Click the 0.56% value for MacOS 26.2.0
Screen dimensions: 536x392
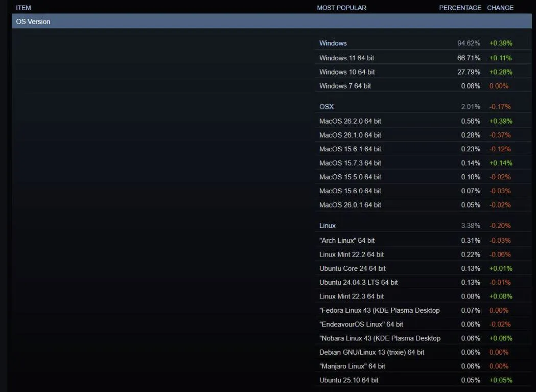(471, 121)
